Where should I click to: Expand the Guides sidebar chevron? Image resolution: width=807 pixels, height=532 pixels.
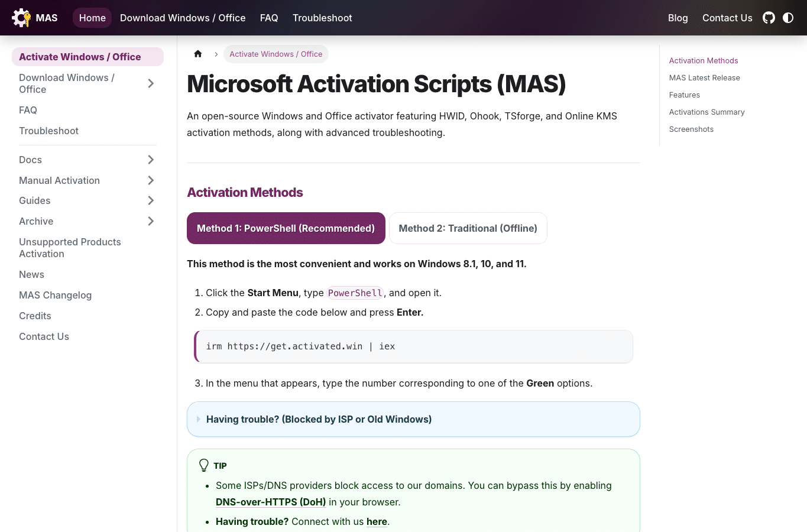pyautogui.click(x=151, y=200)
